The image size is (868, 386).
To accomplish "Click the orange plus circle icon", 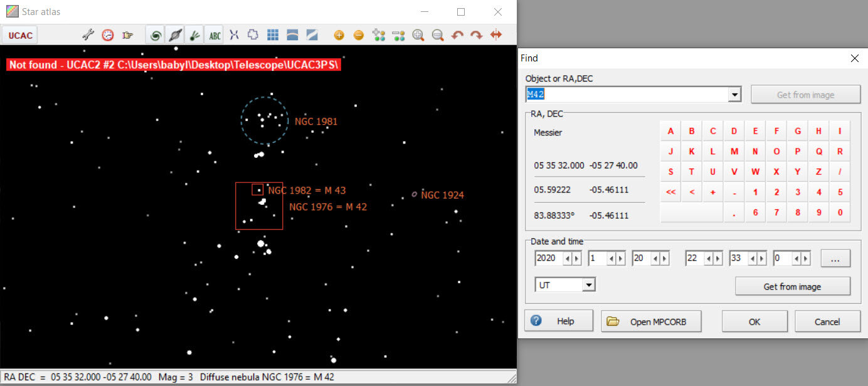I will point(339,35).
